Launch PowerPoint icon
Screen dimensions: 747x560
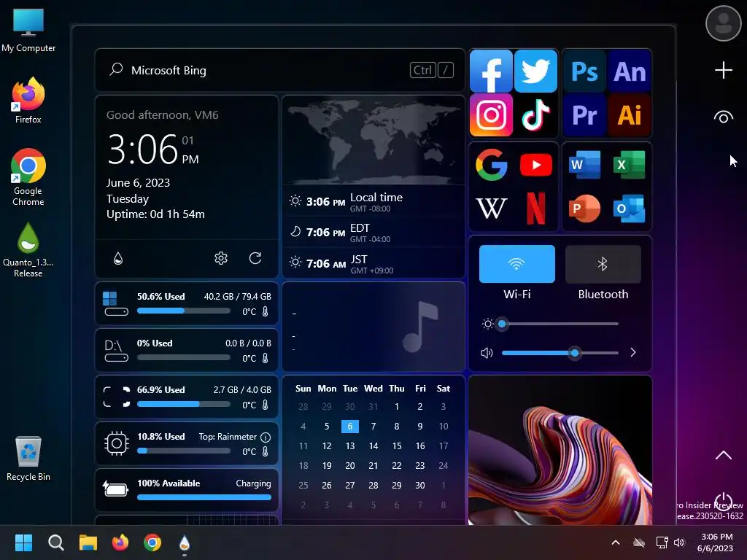coord(584,208)
